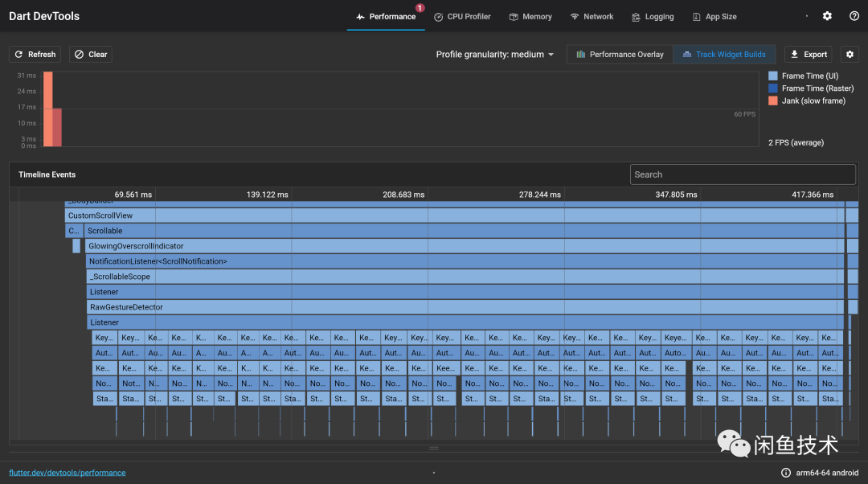868x484 pixels.
Task: Click the Jank slow frame red swatch
Action: coord(773,100)
